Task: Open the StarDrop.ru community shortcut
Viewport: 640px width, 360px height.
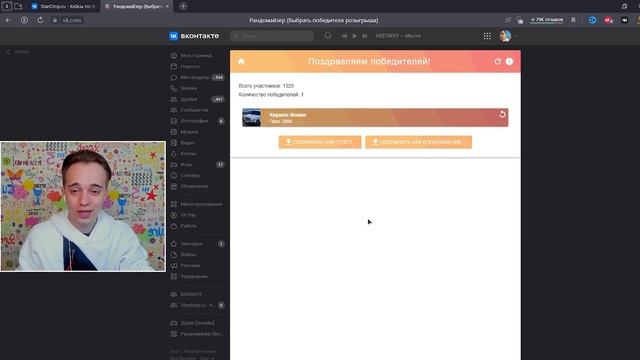Action: click(197, 305)
